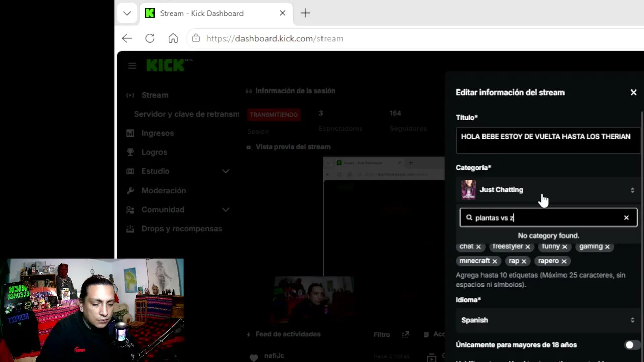Edit the stream Título text field
Viewport: 644px width, 362px height.
tap(547, 140)
